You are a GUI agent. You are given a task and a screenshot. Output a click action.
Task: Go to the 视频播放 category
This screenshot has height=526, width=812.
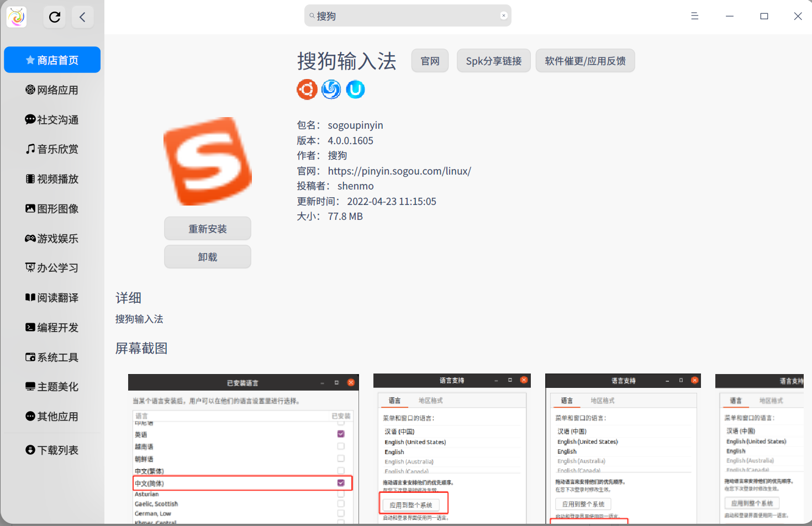click(52, 178)
